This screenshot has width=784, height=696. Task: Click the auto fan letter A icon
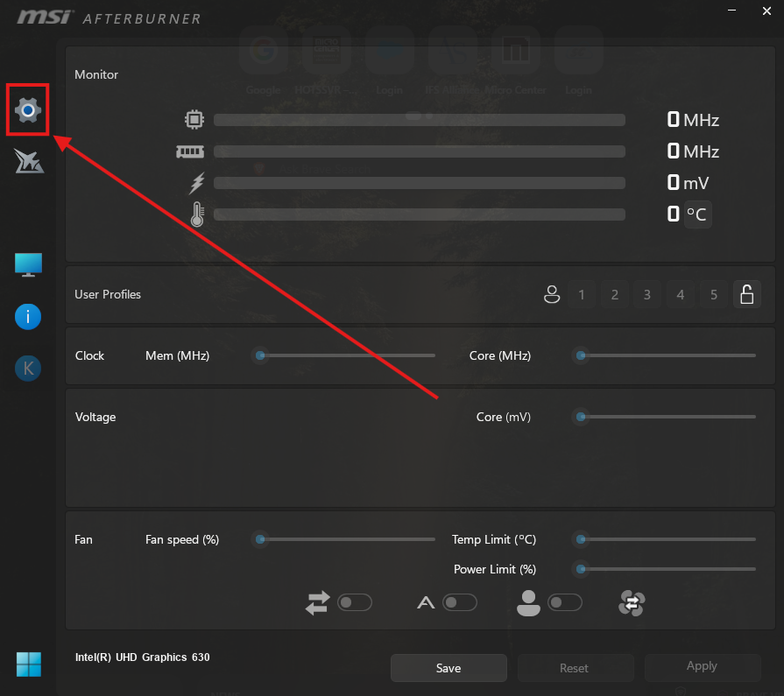pyautogui.click(x=426, y=602)
